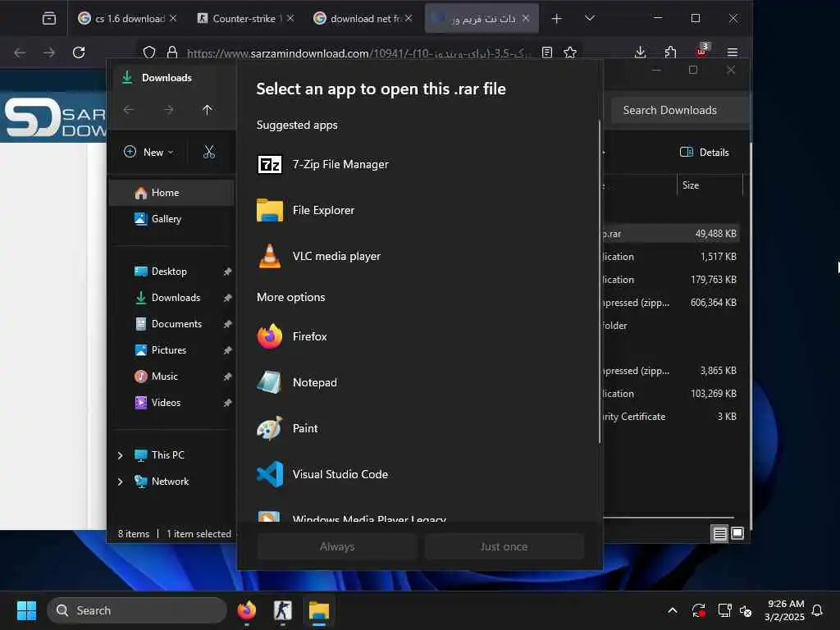Sort by the Size column header
Image resolution: width=840 pixels, height=630 pixels.
710,185
